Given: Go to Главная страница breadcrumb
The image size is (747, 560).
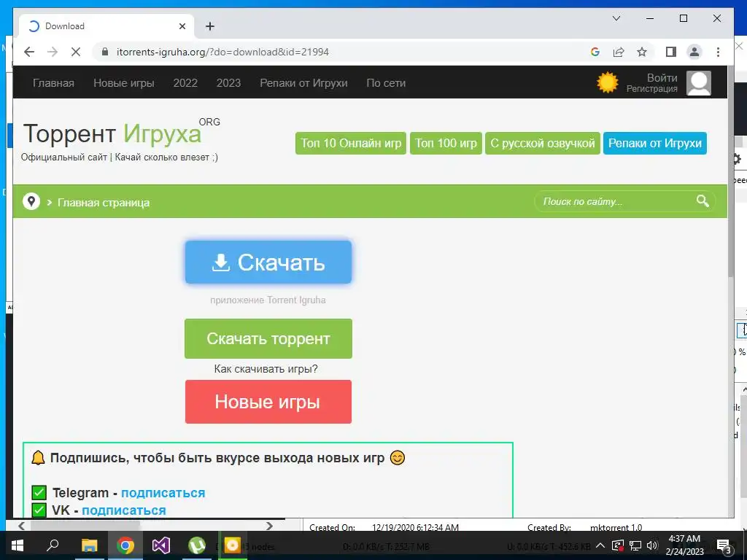Looking at the screenshot, I should tap(104, 203).
